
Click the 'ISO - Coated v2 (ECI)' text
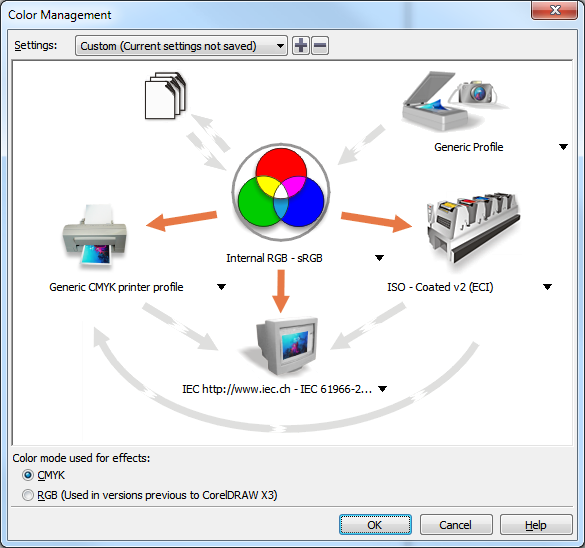[440, 287]
